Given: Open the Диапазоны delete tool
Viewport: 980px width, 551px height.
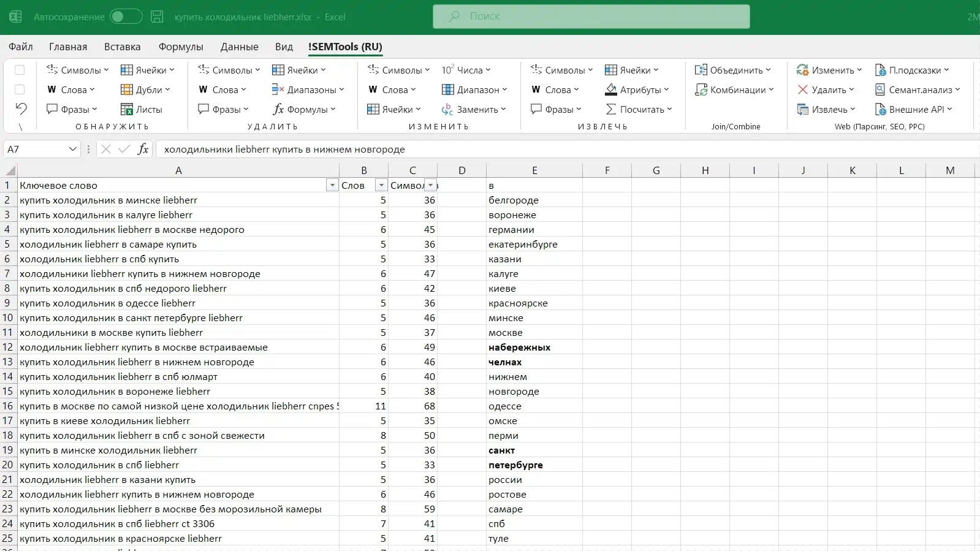Looking at the screenshot, I should point(308,89).
